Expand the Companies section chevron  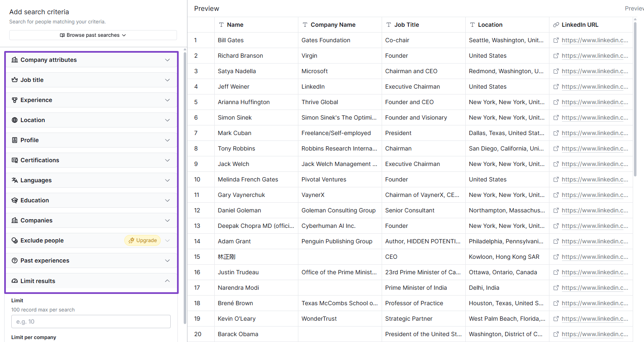point(167,220)
